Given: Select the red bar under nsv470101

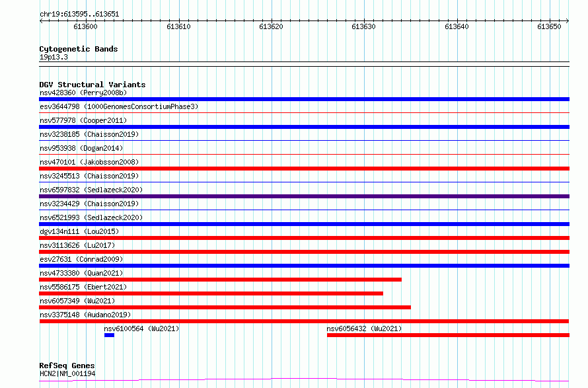Looking at the screenshot, I should [304, 169].
